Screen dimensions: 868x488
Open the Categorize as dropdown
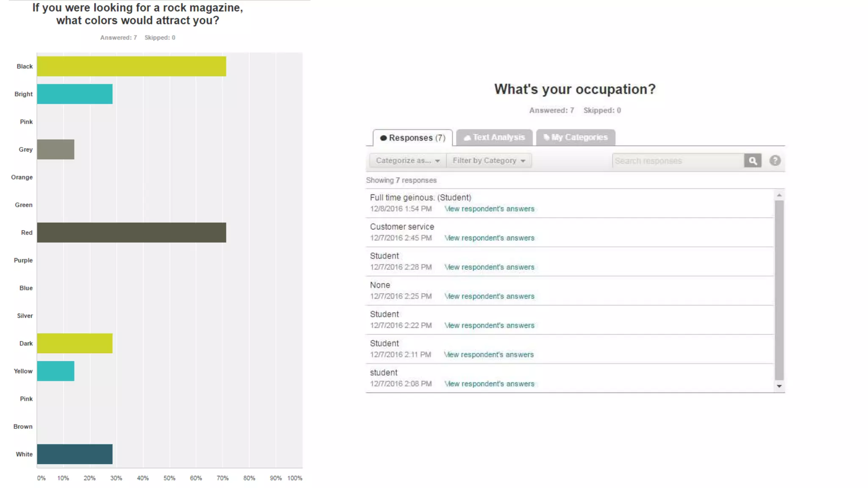point(407,161)
